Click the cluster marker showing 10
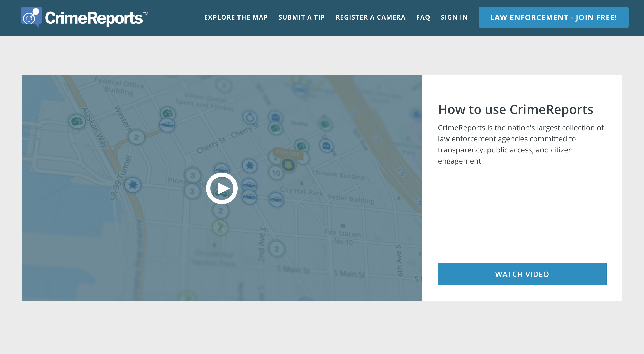The image size is (644, 354). (x=276, y=173)
